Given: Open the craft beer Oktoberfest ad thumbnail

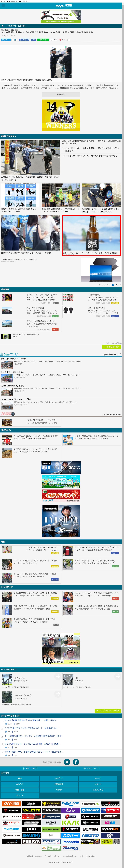Looking at the screenshot, I should pos(91,236).
